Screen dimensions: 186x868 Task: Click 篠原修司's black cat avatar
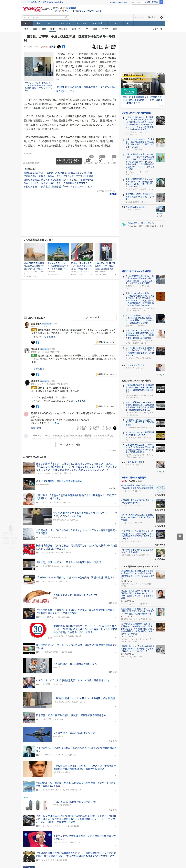pyautogui.click(x=27, y=382)
